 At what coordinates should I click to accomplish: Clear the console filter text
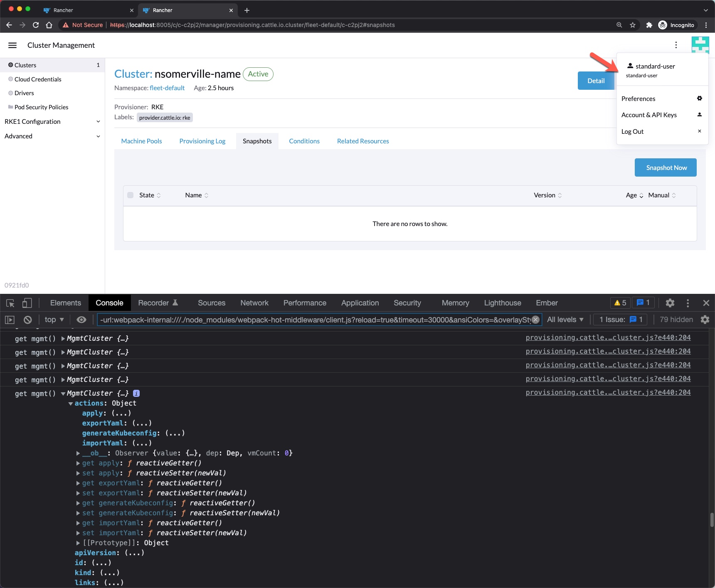tap(536, 320)
